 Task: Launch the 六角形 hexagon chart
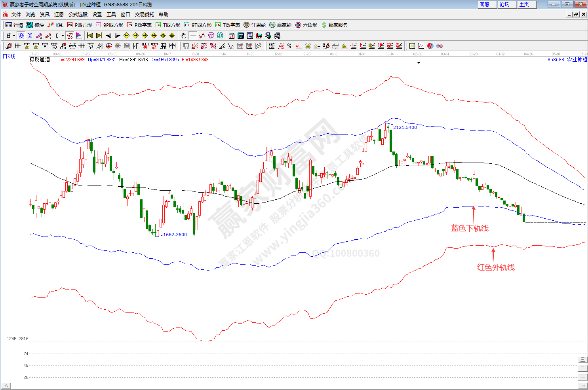pyautogui.click(x=306, y=25)
